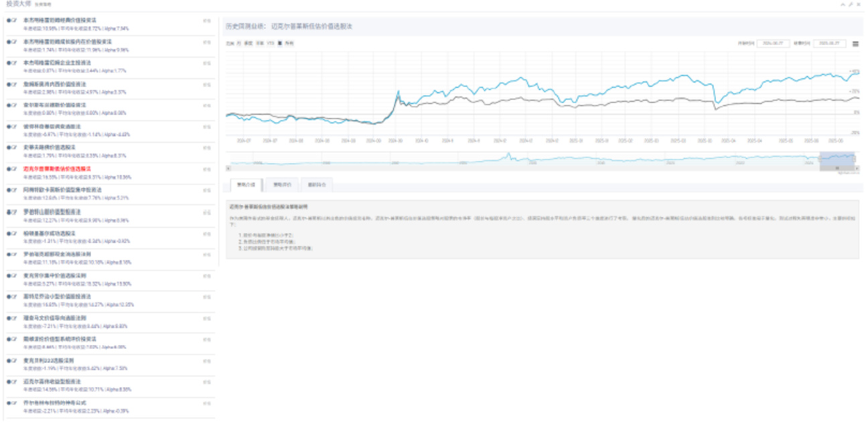Select the YTD range option
This screenshot has height=428, width=868.
273,43
